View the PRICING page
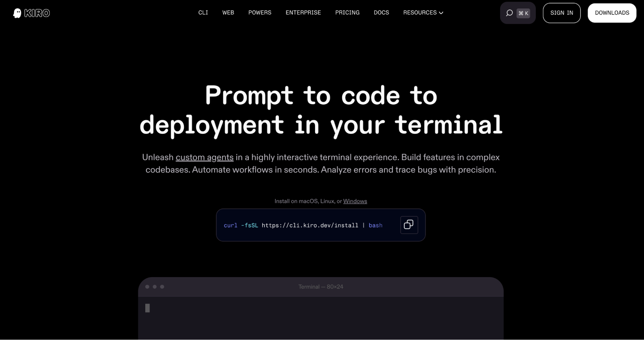Viewport: 644px width, 340px height. pos(347,13)
